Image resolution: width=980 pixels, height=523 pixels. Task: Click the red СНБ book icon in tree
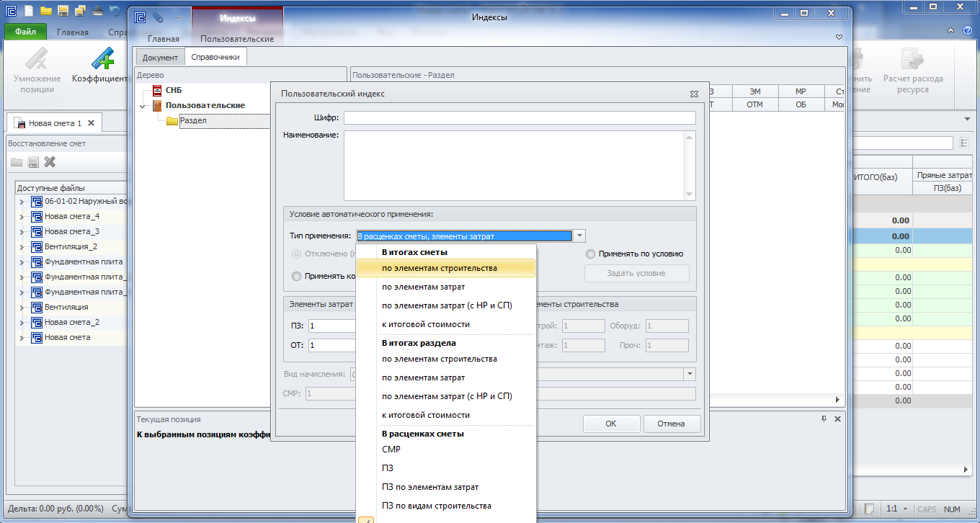coord(157,91)
